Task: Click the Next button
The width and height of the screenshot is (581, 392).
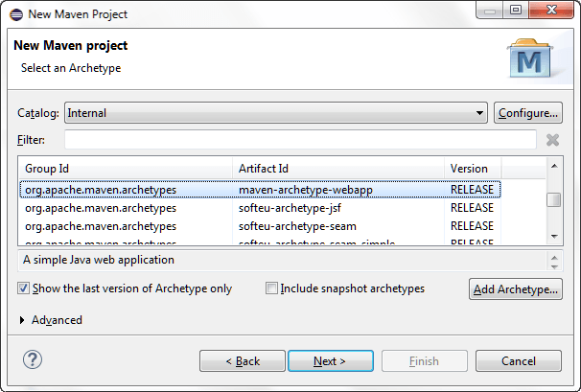Action: [331, 361]
